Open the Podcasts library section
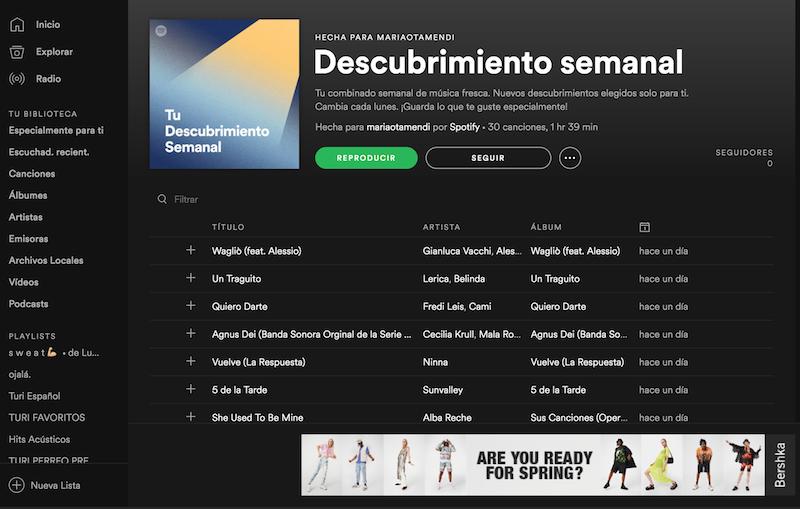Viewport: 800px width, 509px height. tap(29, 303)
